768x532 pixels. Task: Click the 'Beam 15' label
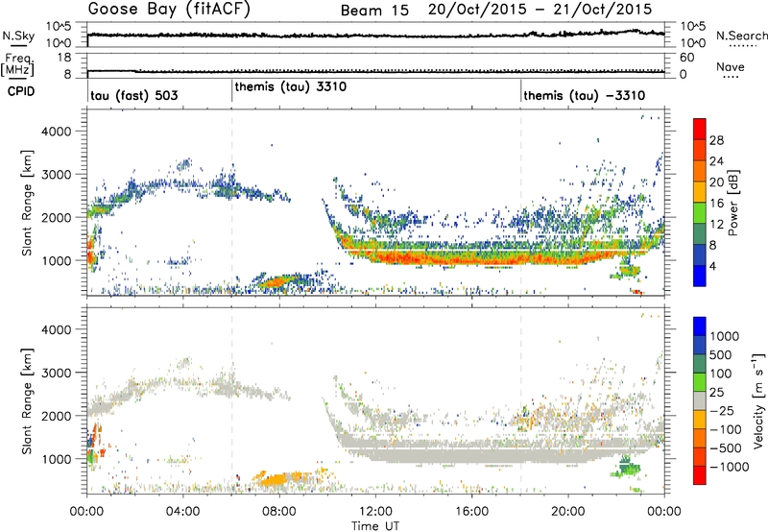coord(374,10)
